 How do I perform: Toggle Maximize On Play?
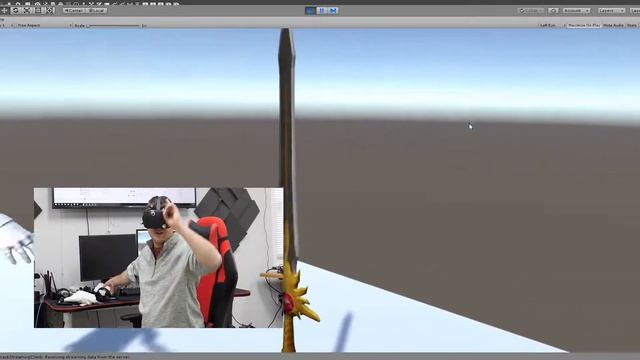pos(584,25)
